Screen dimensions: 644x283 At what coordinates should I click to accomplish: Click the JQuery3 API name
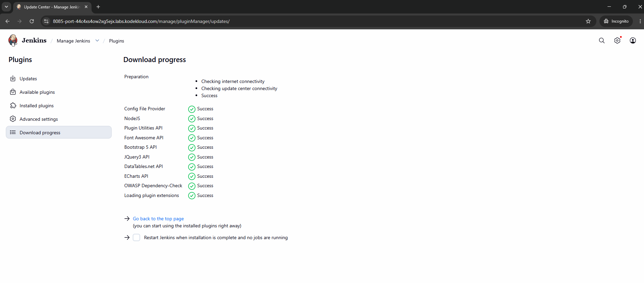click(x=137, y=157)
